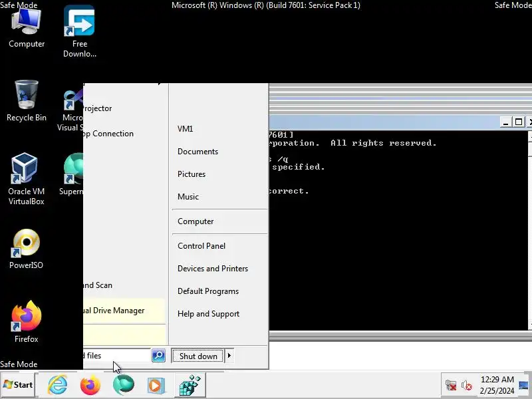Click the muted volume tray icon
Viewport: 532px width, 399px height.
[467, 386]
